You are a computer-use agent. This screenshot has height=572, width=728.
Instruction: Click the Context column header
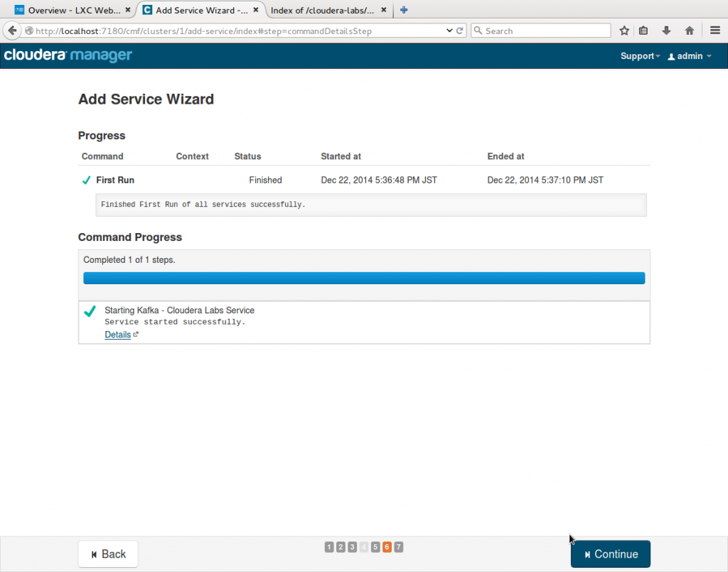pos(192,156)
